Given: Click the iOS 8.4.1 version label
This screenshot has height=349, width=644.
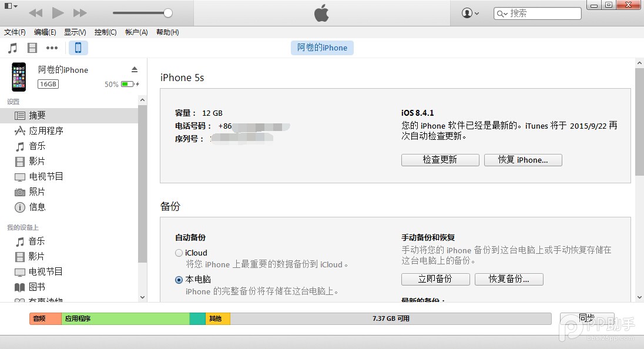Looking at the screenshot, I should click(x=417, y=113).
